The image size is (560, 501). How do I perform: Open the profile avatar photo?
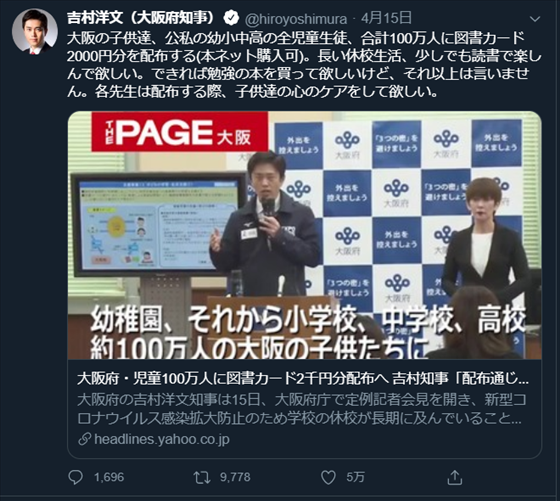[x=35, y=31]
